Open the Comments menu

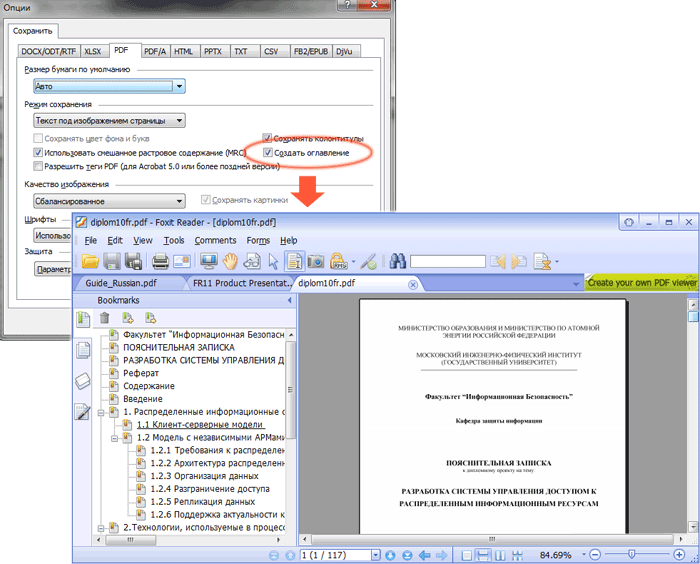click(x=215, y=240)
